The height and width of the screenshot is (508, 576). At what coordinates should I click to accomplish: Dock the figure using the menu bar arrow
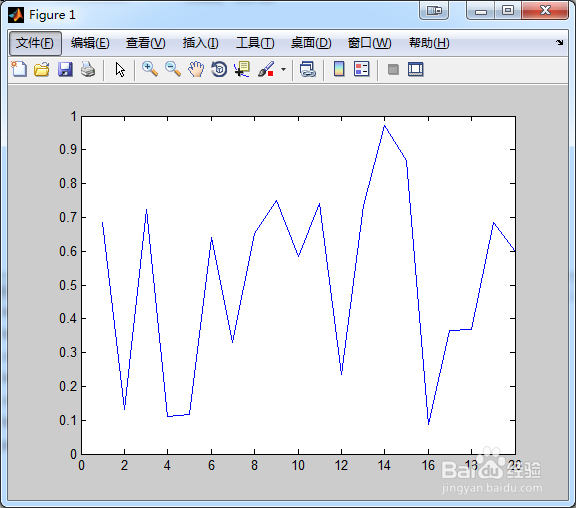[x=559, y=43]
